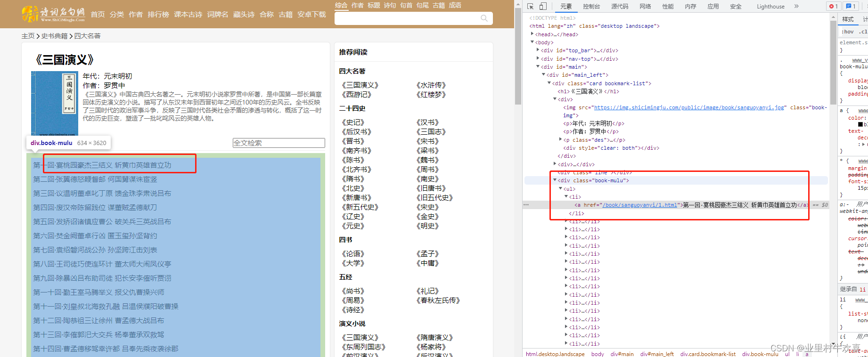Open the 史书典籍 breadcrumb link
868x357 pixels.
point(54,36)
